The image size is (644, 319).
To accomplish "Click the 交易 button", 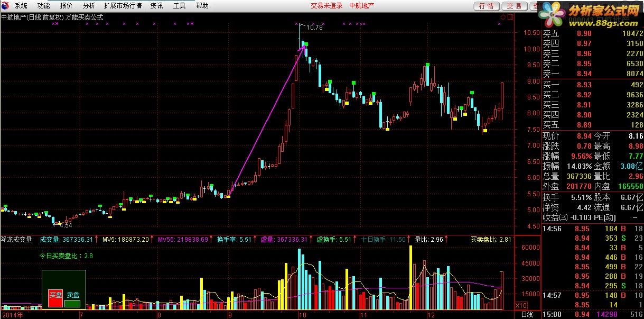I will tap(514, 6).
